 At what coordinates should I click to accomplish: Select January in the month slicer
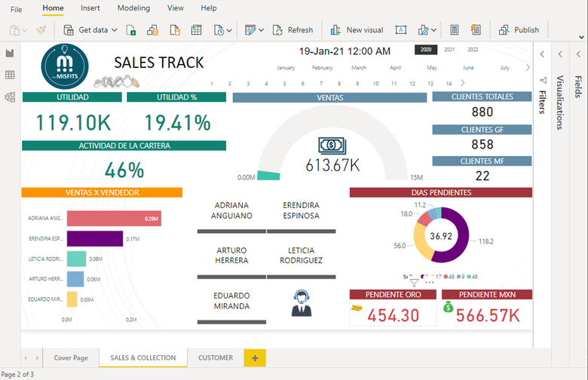coord(286,68)
